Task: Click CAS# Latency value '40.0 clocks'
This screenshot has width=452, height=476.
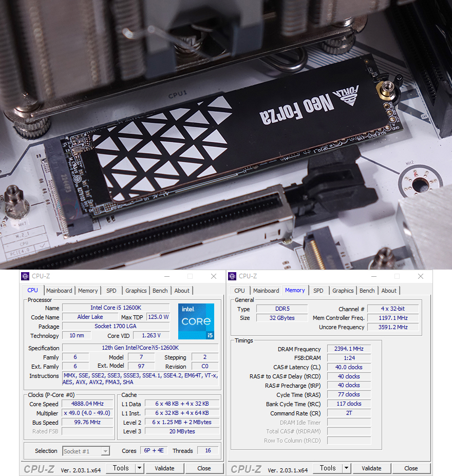Action: 349,367
